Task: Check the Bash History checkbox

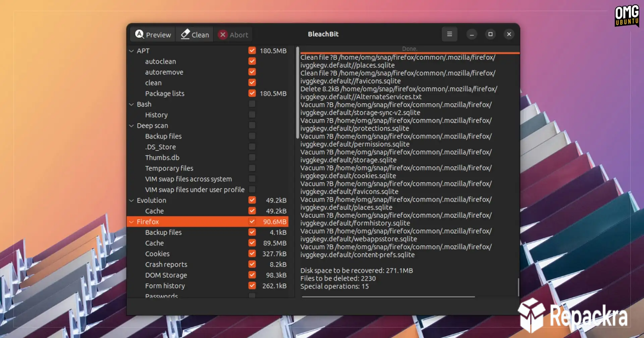Action: (x=252, y=115)
